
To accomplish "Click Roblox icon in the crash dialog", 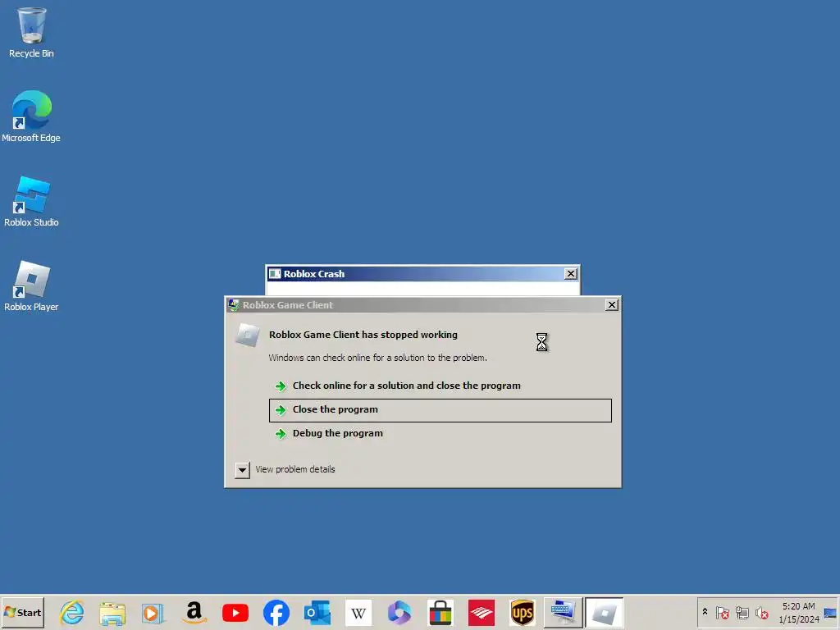I will point(248,336).
